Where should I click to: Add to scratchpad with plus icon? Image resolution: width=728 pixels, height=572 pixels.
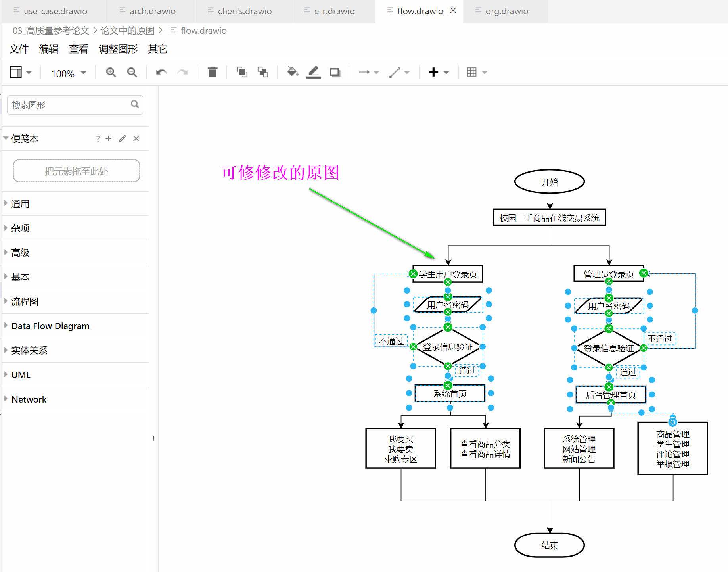point(109,138)
